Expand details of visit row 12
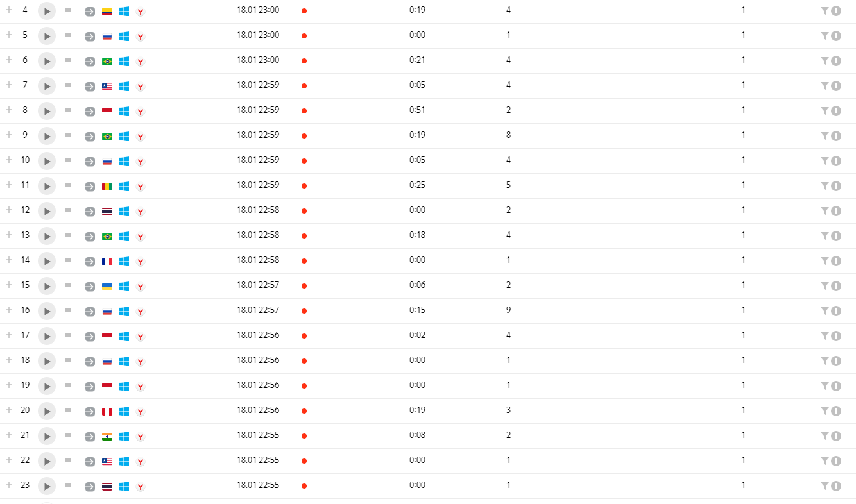856x504 pixels. [9, 210]
